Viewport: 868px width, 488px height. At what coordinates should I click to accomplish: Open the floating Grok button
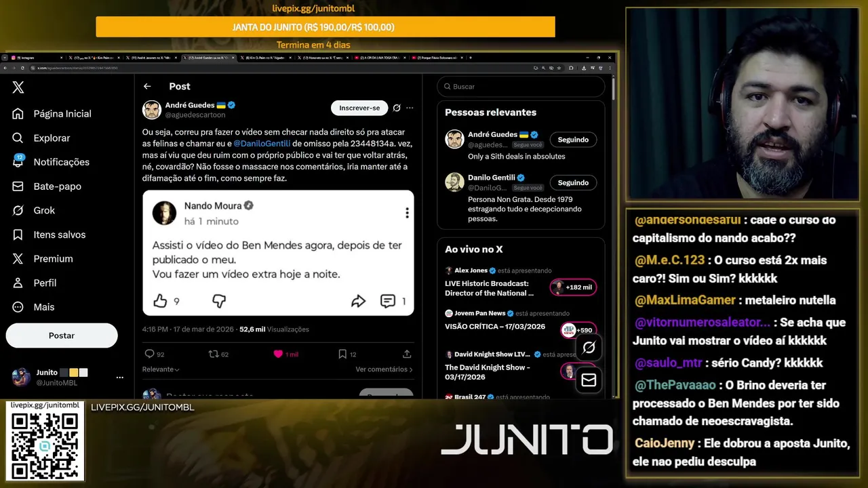coord(589,348)
